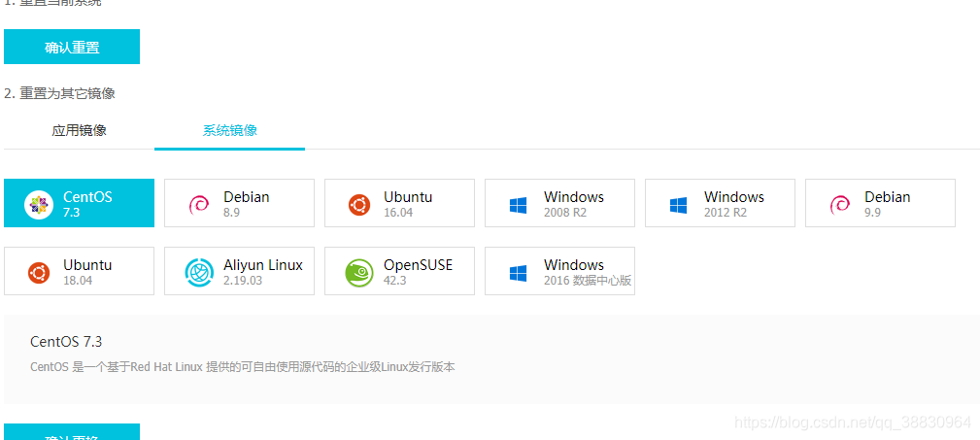Pick the Ubuntu 16.04 image card
Screen dimensions: 980x440
(399, 203)
